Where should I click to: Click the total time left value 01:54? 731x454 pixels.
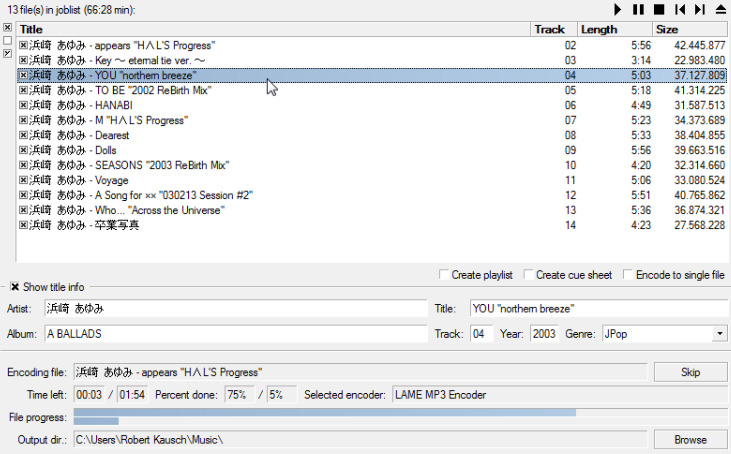point(132,395)
